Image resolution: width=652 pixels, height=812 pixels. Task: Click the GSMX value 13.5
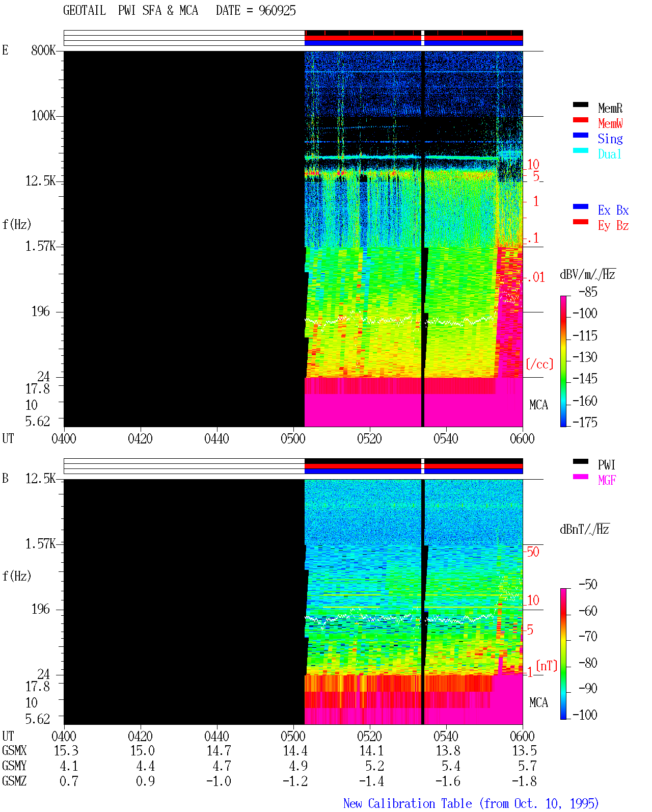coord(525,751)
